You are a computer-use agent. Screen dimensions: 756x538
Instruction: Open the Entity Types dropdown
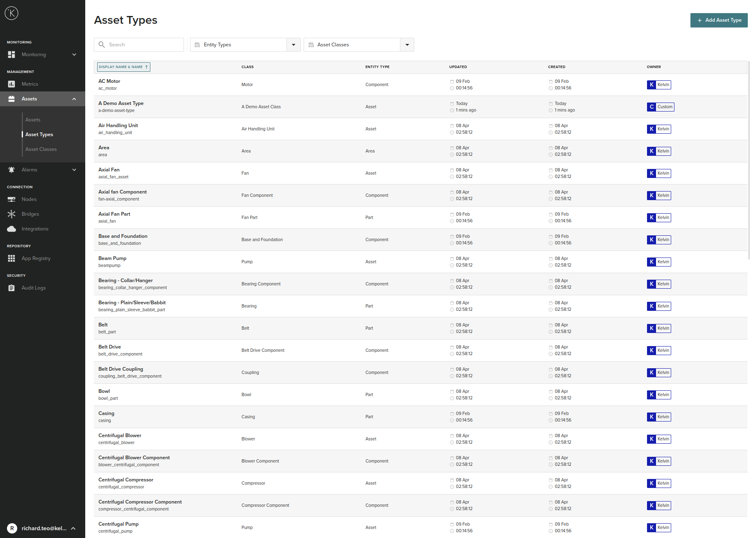click(293, 45)
